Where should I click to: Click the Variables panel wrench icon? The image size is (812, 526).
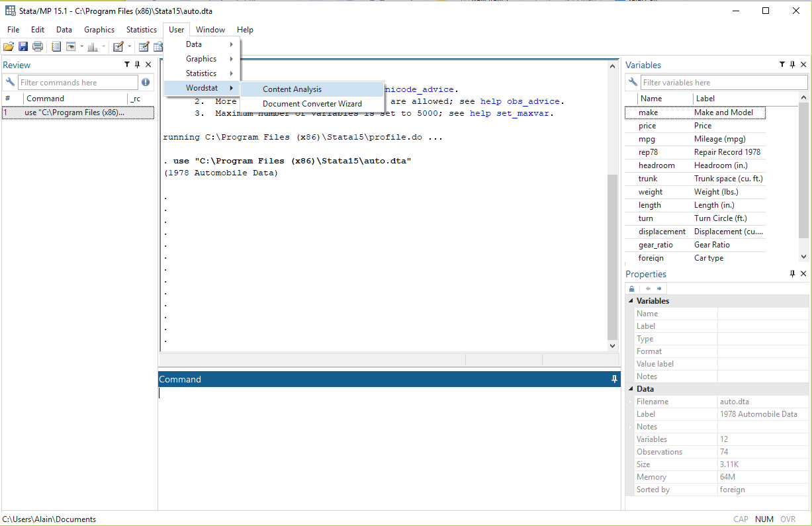pyautogui.click(x=633, y=83)
